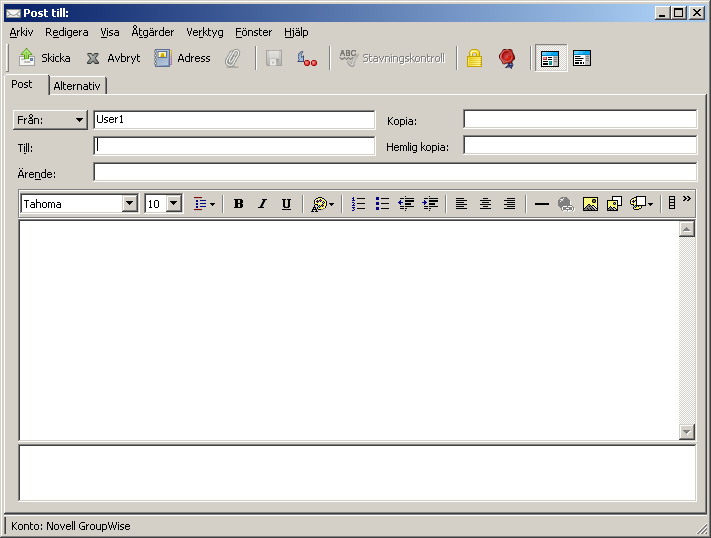
Task: Increase paragraph indent
Action: tap(430, 204)
